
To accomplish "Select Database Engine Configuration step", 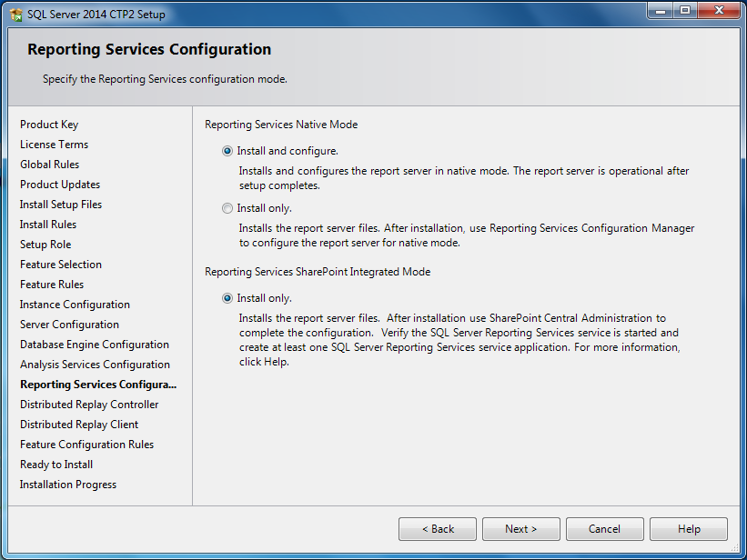I will click(95, 345).
